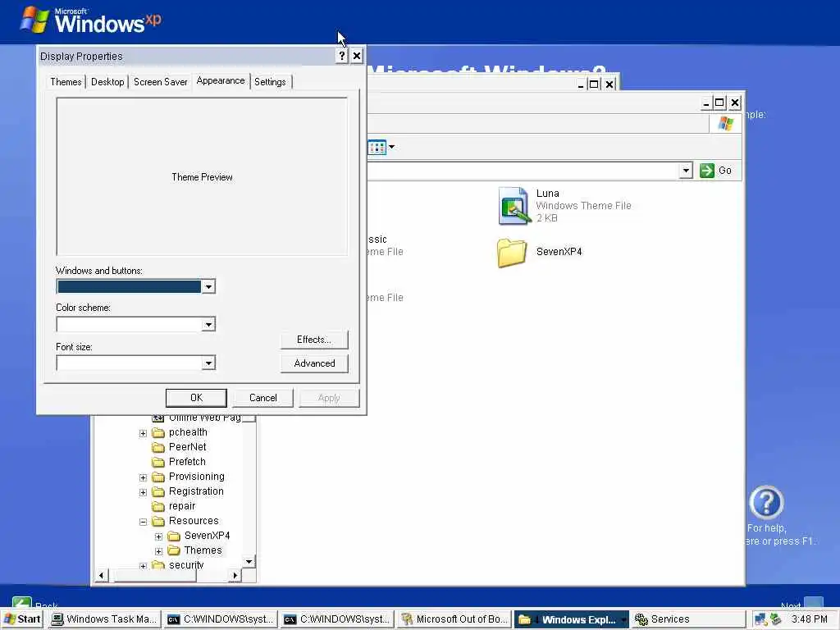Collapse the Resources tree folder

(x=143, y=521)
